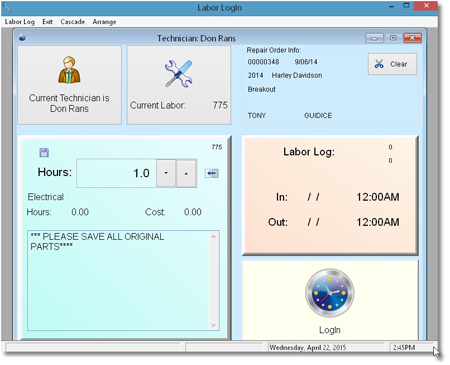Minimize the Technician: Don Rans child window
This screenshot has width=450, height=365.
pyautogui.click(x=374, y=38)
